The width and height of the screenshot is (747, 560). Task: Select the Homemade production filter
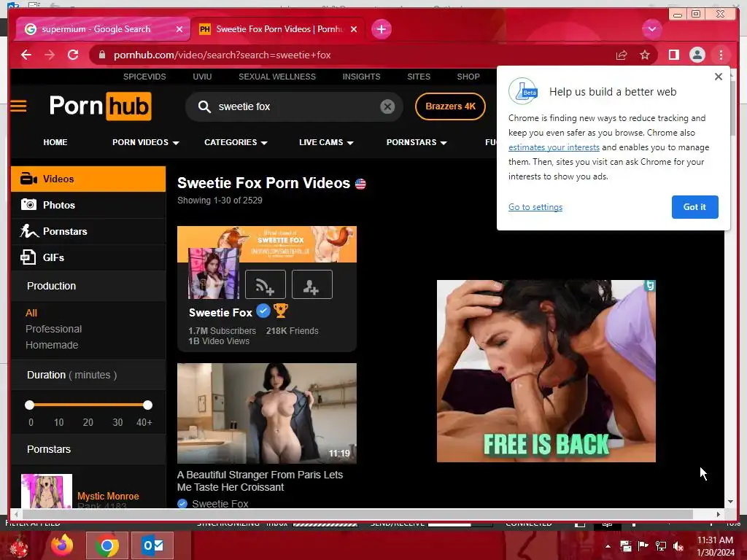(x=52, y=345)
